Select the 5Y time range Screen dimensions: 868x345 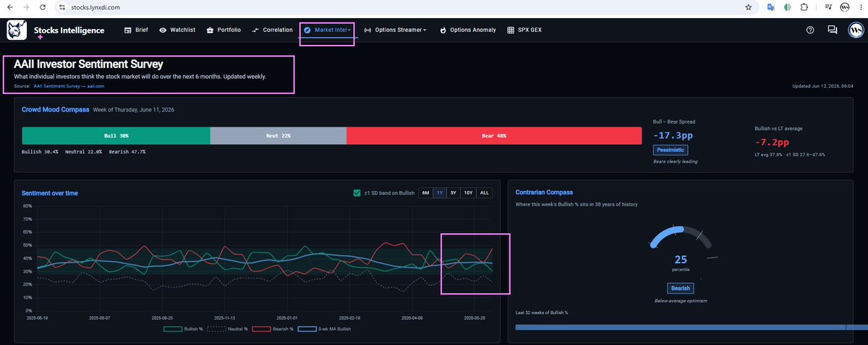pos(454,192)
